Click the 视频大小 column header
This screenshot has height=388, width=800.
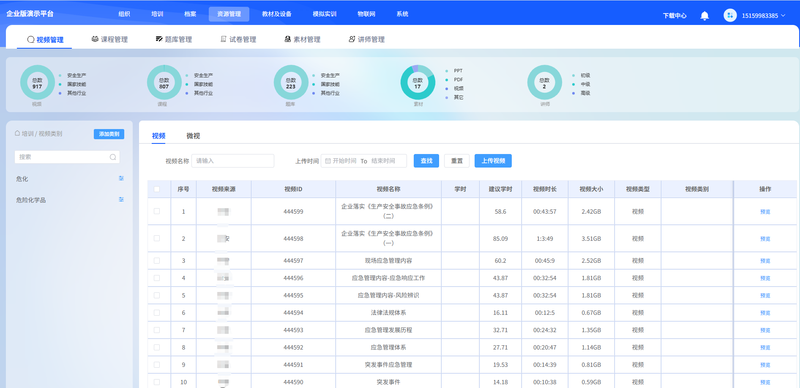pyautogui.click(x=591, y=189)
